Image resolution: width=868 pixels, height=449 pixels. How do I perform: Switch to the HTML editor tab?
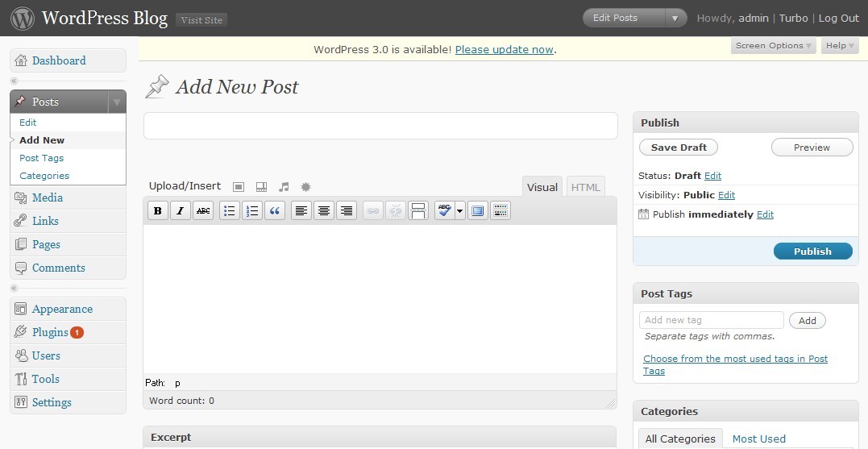[x=586, y=187]
